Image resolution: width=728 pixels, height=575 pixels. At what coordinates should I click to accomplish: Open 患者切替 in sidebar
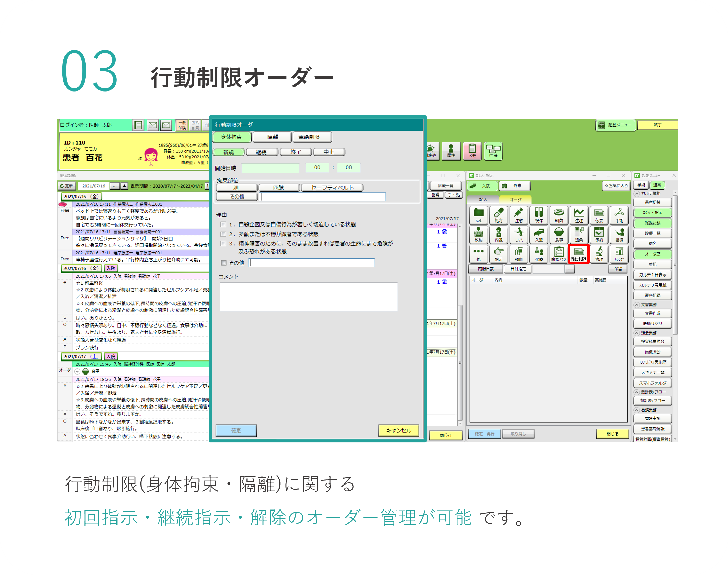coord(652,203)
